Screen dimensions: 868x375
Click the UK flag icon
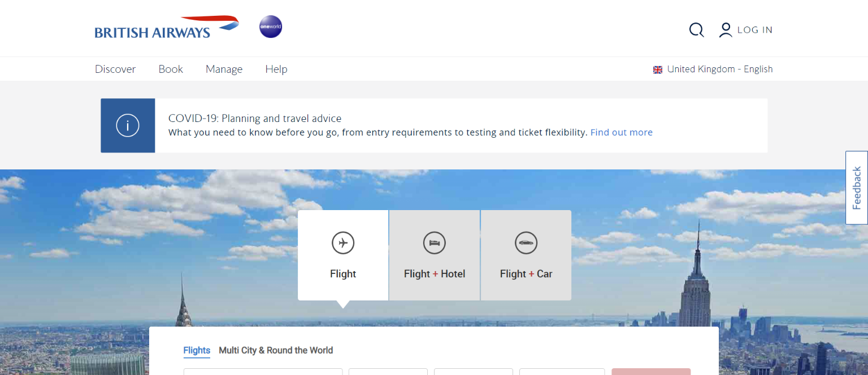click(x=658, y=69)
